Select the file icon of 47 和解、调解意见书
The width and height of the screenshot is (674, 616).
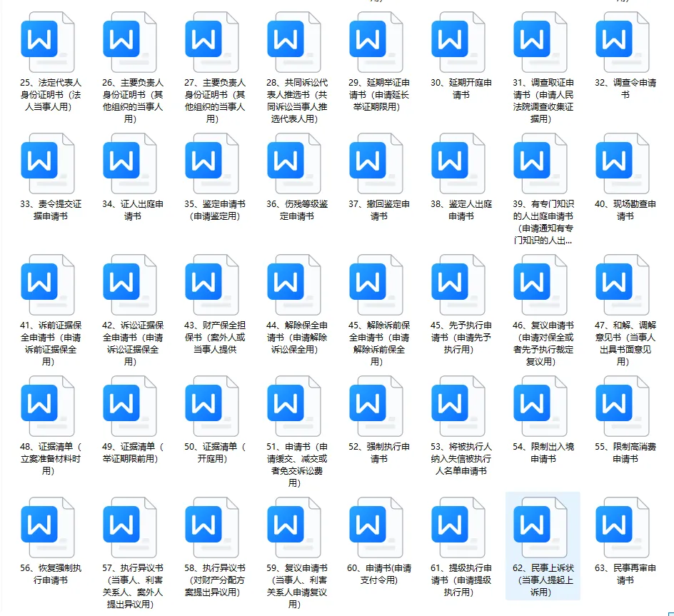click(623, 285)
